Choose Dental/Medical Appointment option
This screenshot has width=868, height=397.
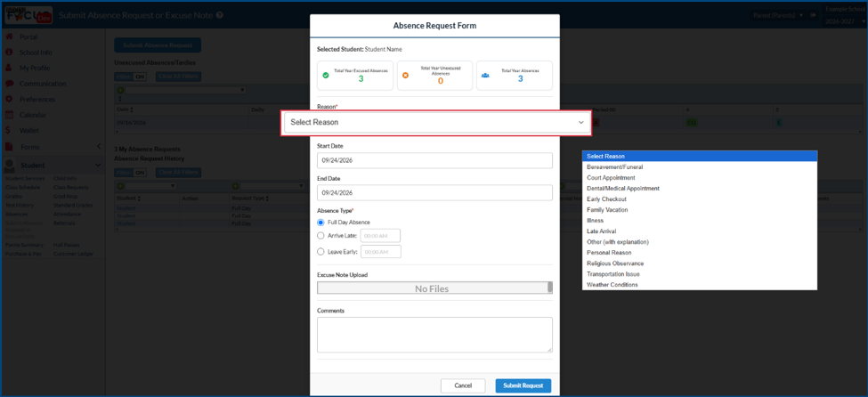[700, 188]
